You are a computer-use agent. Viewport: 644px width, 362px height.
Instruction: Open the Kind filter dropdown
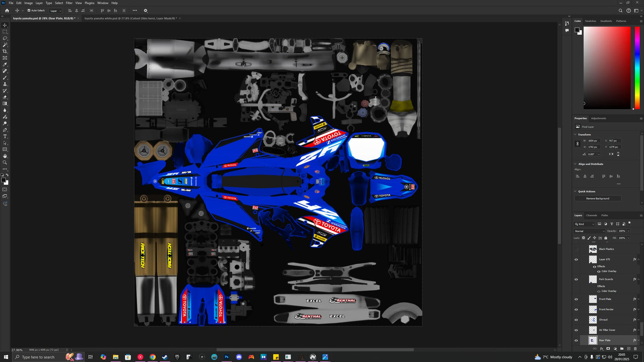584,224
